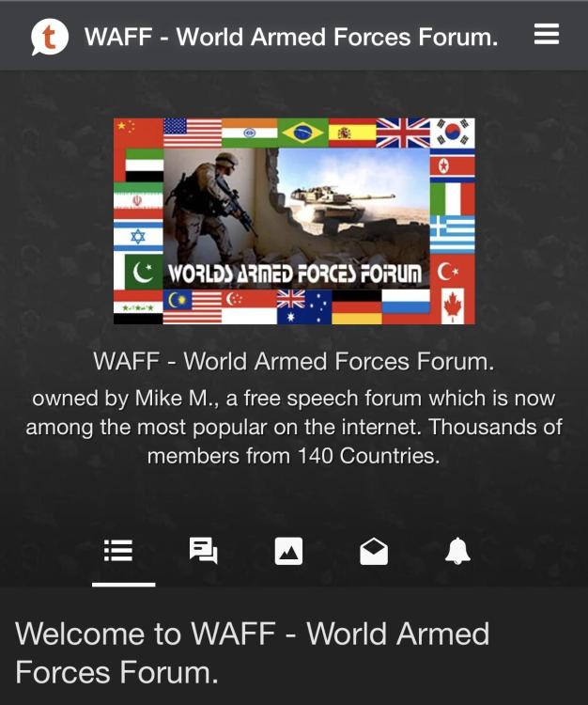Image resolution: width=588 pixels, height=705 pixels.
Task: Click the description mentioning Mike M.
Action: click(294, 427)
